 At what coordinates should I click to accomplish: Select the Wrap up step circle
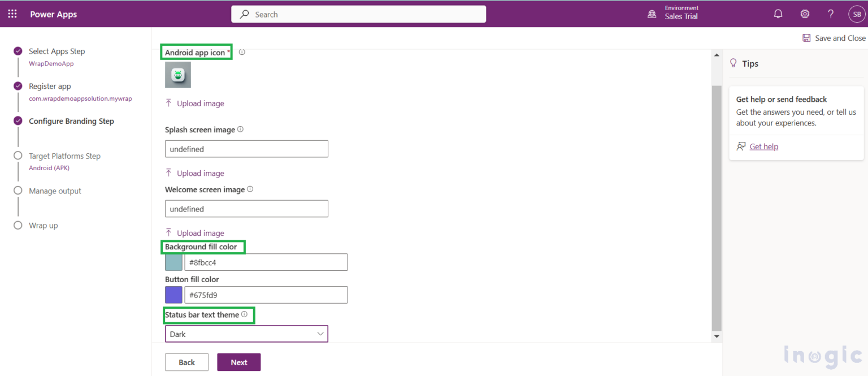coord(18,225)
